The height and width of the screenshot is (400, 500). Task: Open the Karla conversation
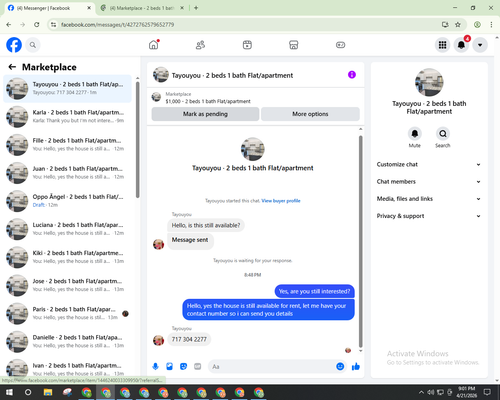pyautogui.click(x=67, y=117)
